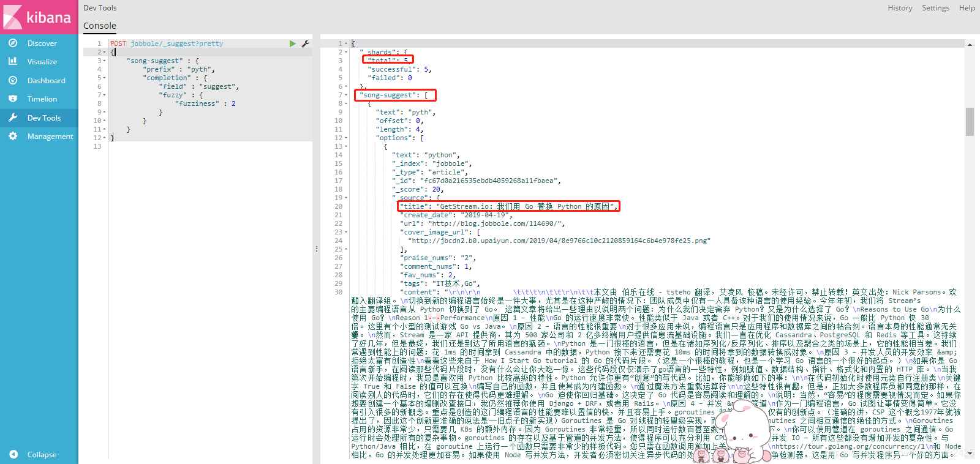Open the Management gear icon

coord(13,136)
